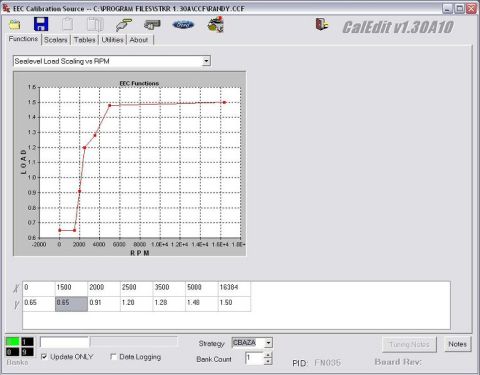Click the blue Ford oval logo icon

(183, 25)
